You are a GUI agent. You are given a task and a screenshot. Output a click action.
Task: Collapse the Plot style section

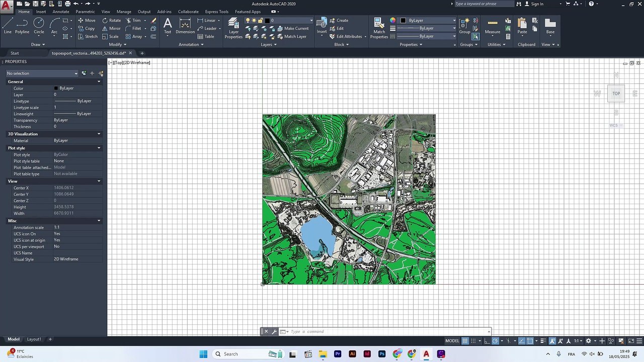click(99, 148)
